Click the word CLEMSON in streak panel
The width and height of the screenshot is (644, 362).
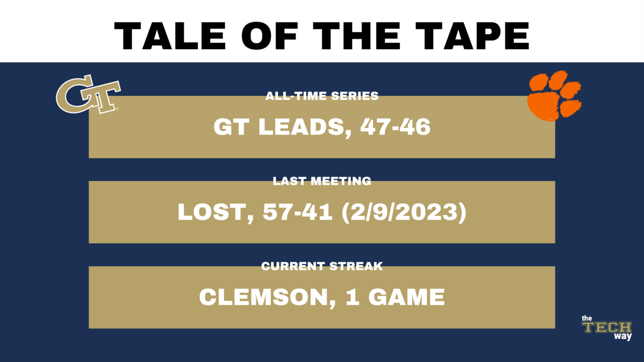[x=263, y=298]
